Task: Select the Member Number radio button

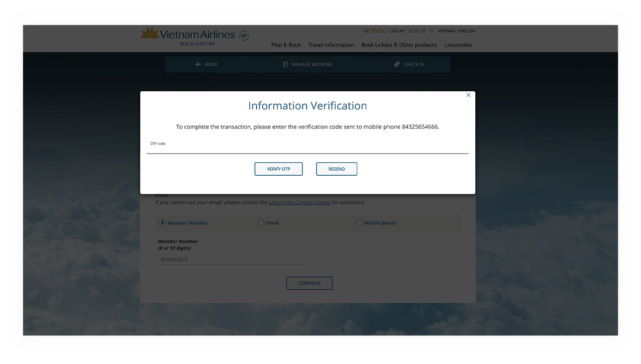Action: pyautogui.click(x=162, y=222)
